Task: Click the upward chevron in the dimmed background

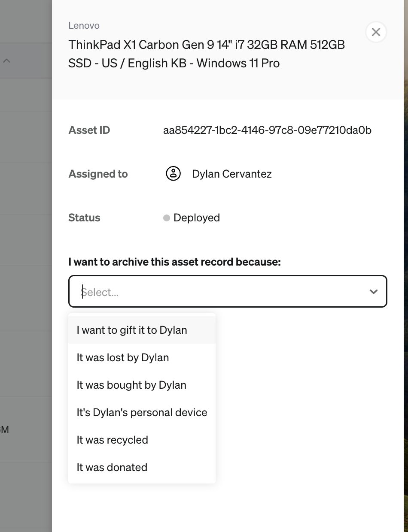Action: click(x=6, y=61)
